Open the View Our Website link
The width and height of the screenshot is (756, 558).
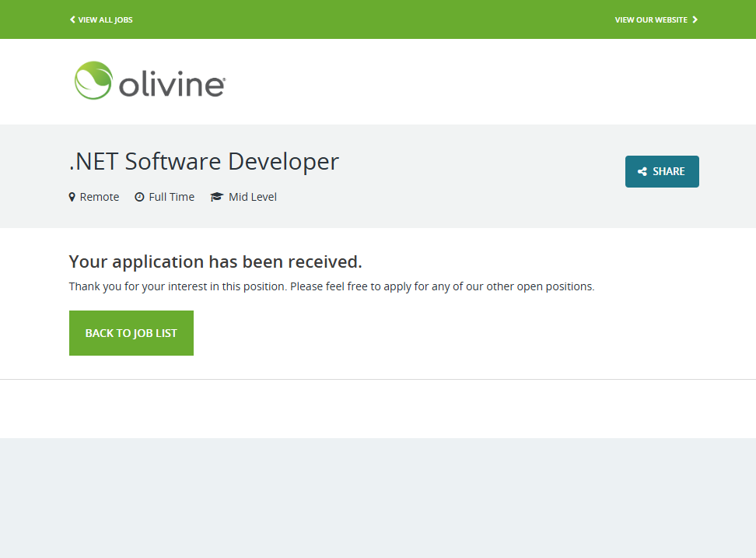coord(651,19)
